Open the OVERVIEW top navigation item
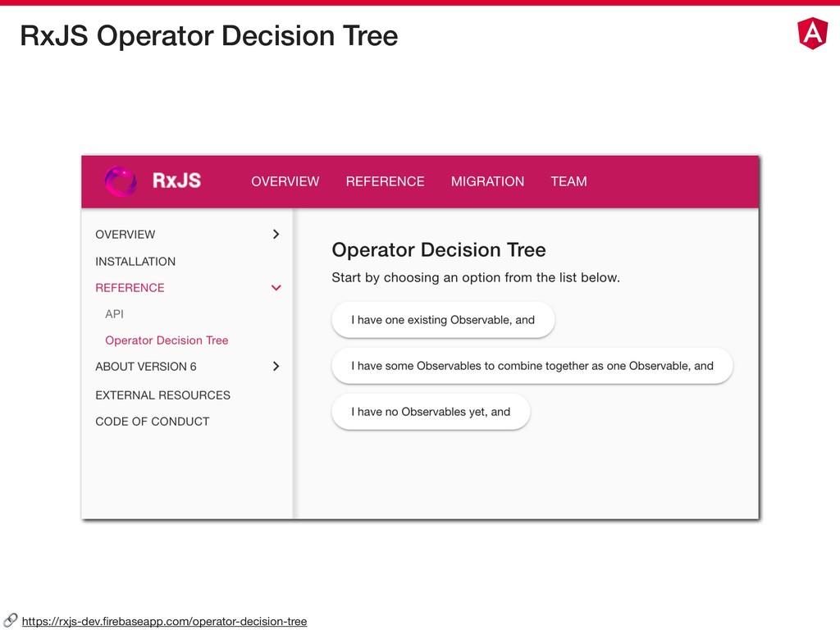 tap(285, 181)
